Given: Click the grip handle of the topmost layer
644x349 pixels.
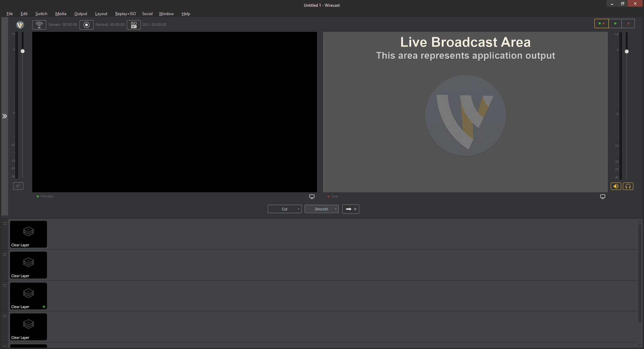Looking at the screenshot, I should [5, 223].
